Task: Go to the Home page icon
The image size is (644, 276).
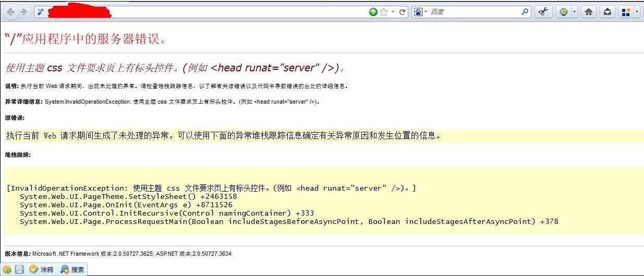Action: pos(589,12)
